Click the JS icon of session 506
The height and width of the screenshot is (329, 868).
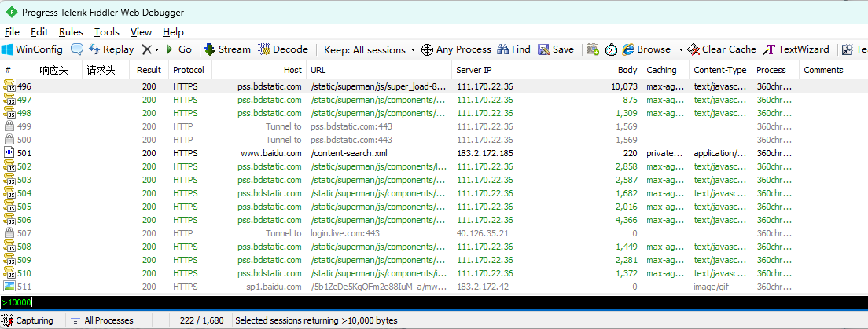pyautogui.click(x=9, y=220)
